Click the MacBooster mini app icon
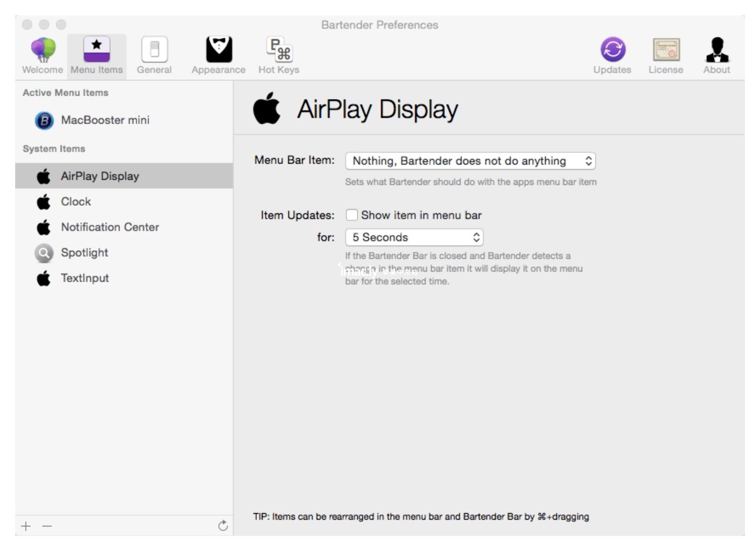Image resolution: width=756 pixels, height=542 pixels. click(x=44, y=121)
